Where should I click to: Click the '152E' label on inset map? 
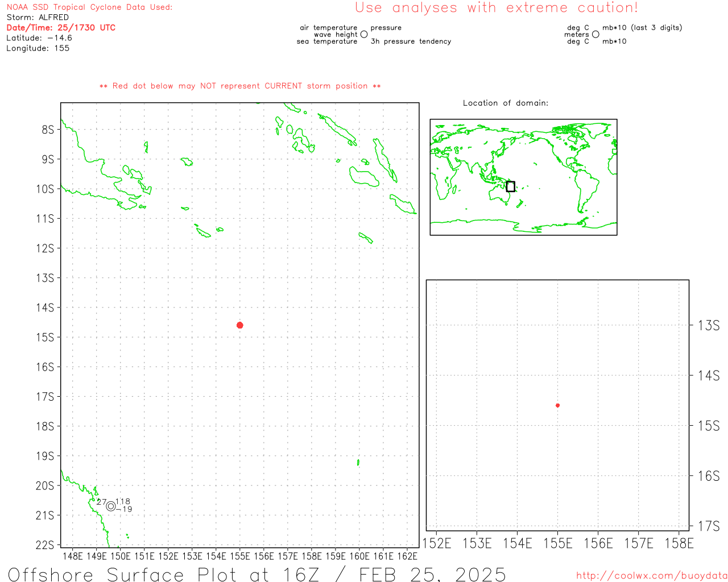437,543
